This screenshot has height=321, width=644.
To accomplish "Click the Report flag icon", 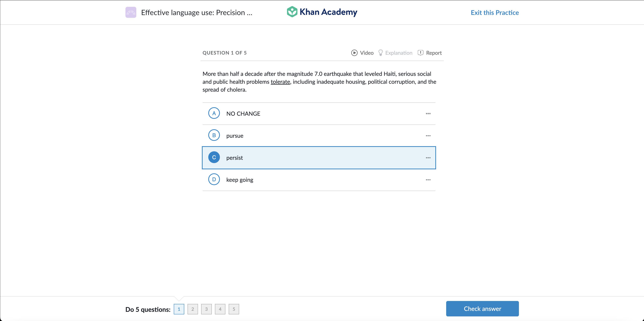I will [x=420, y=53].
